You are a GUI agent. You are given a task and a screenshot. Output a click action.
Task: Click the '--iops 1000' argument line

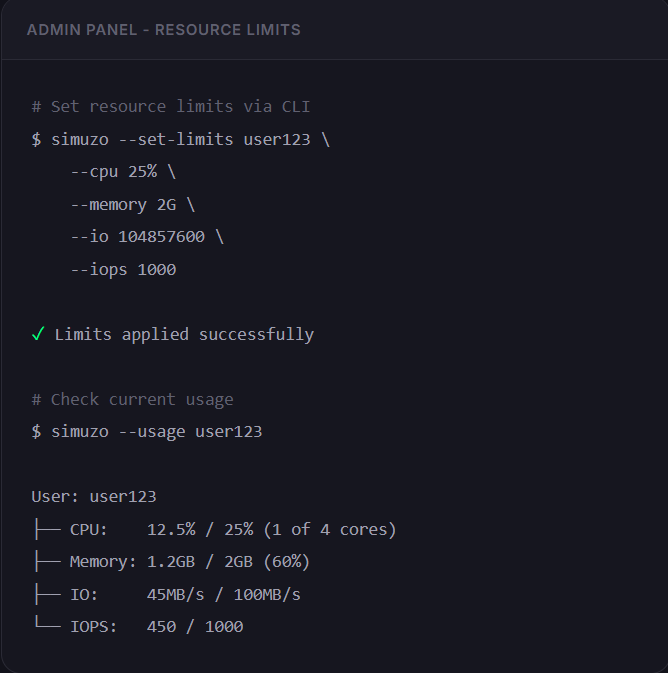pos(123,270)
